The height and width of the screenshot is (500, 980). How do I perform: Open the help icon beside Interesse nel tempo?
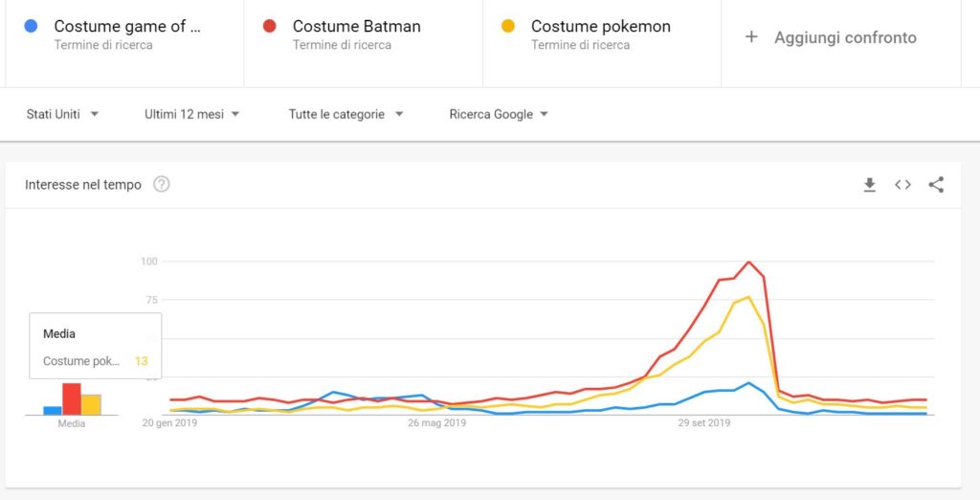[x=162, y=185]
